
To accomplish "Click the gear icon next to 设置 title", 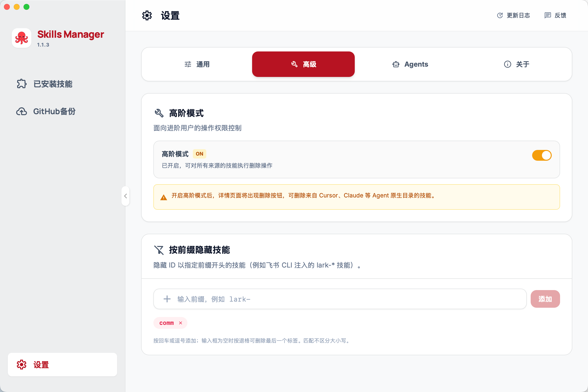I will pos(147,15).
